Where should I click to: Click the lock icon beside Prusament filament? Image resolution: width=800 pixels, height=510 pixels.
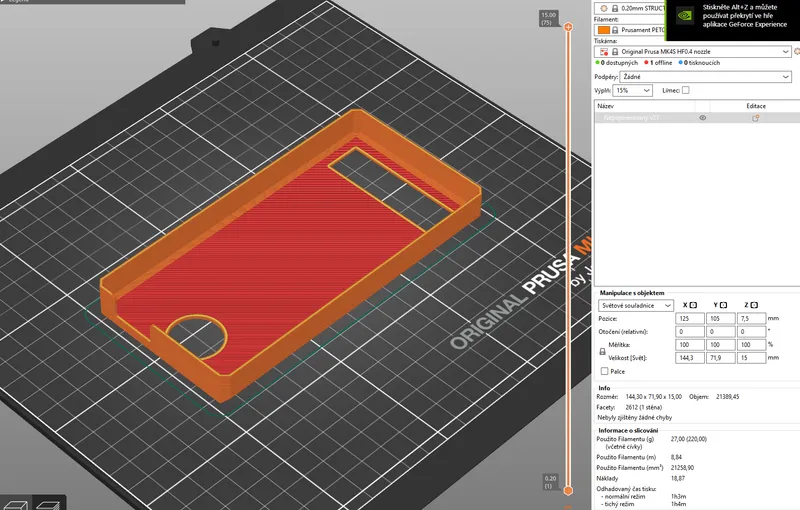coord(615,30)
